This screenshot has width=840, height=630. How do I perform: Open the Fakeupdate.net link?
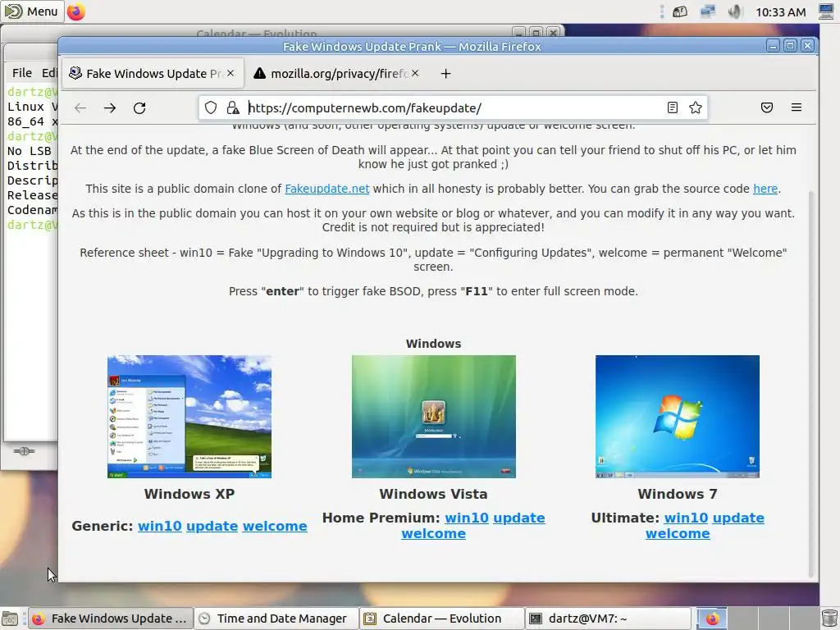point(326,189)
